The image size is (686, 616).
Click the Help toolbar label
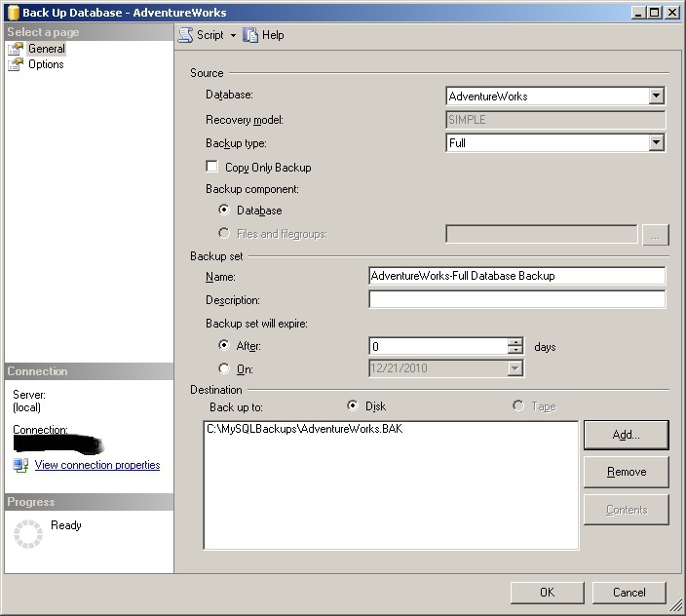click(273, 35)
